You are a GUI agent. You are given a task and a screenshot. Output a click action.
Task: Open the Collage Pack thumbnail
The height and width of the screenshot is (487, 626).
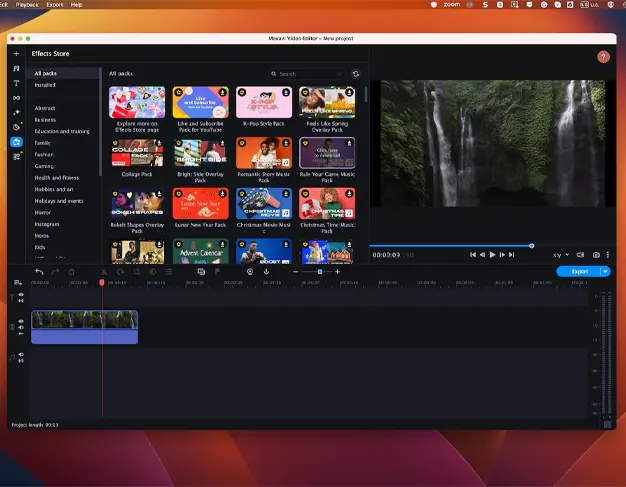pos(137,153)
